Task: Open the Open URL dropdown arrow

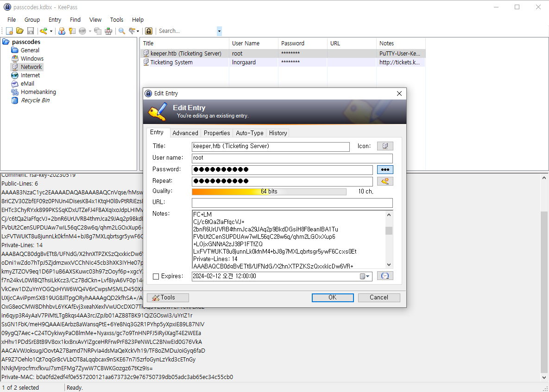Action: [x=90, y=31]
